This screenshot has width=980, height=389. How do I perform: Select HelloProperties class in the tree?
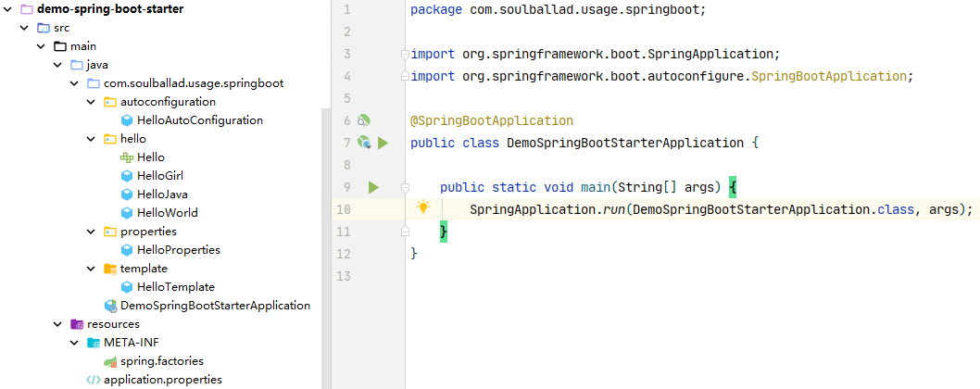(178, 250)
